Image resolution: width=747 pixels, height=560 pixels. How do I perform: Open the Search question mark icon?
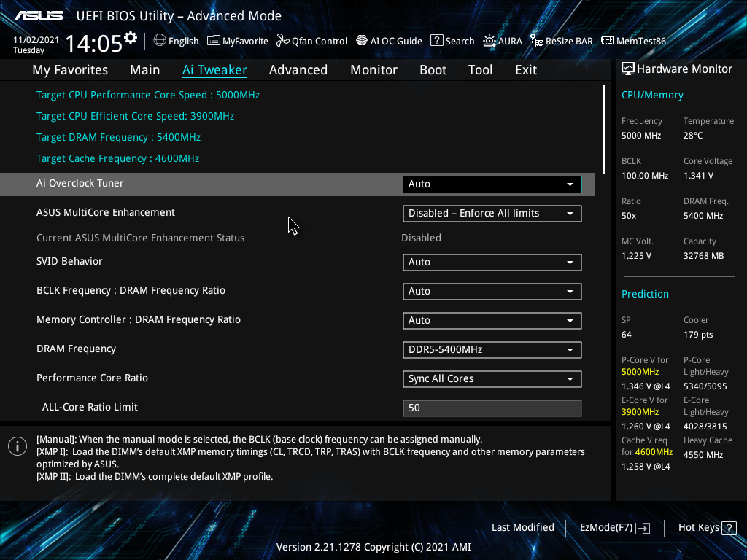(x=436, y=41)
